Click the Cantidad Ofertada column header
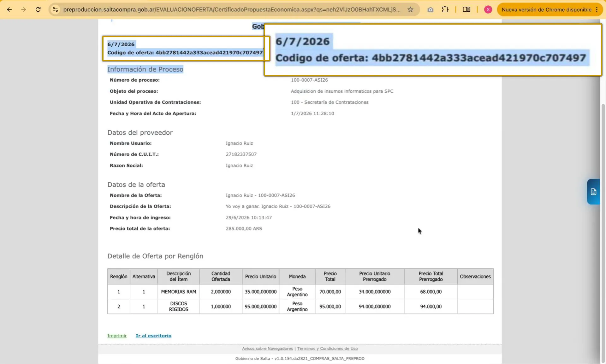 coord(221,277)
